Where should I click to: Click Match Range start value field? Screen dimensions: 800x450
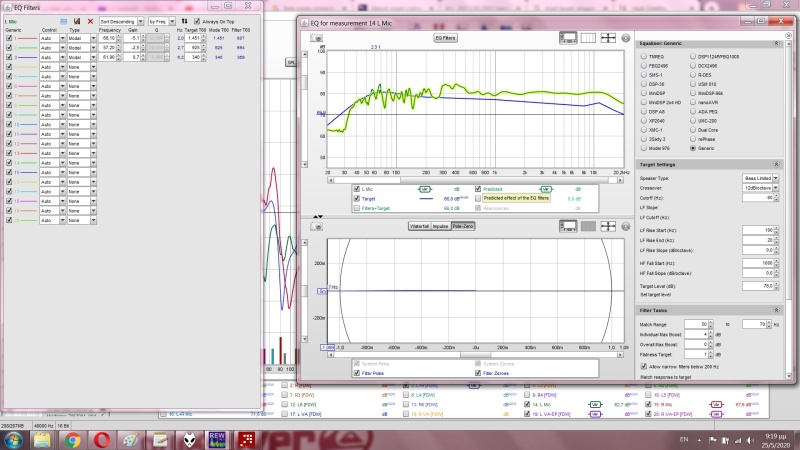point(696,324)
